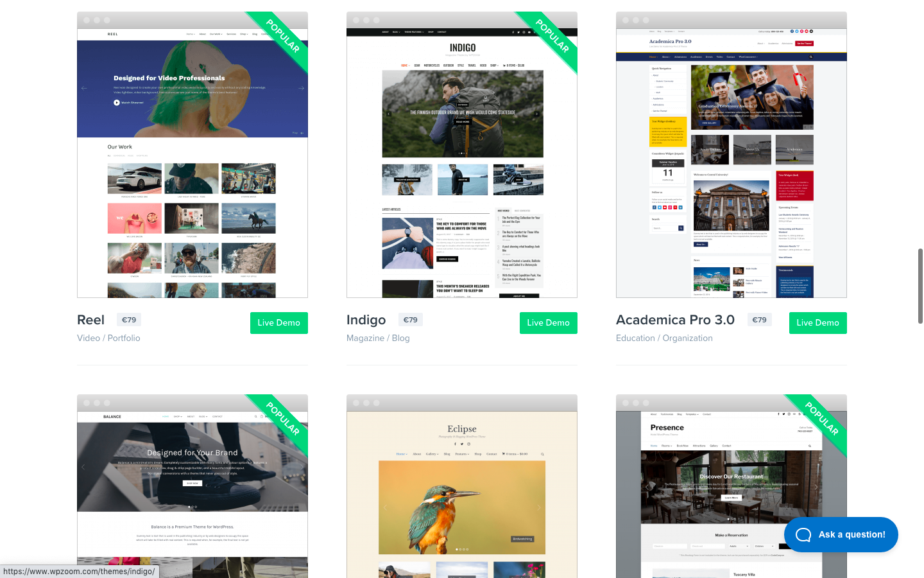Open the Academica Pro 3.0 preview thumbnail
This screenshot has height=578, width=924.
(x=732, y=155)
